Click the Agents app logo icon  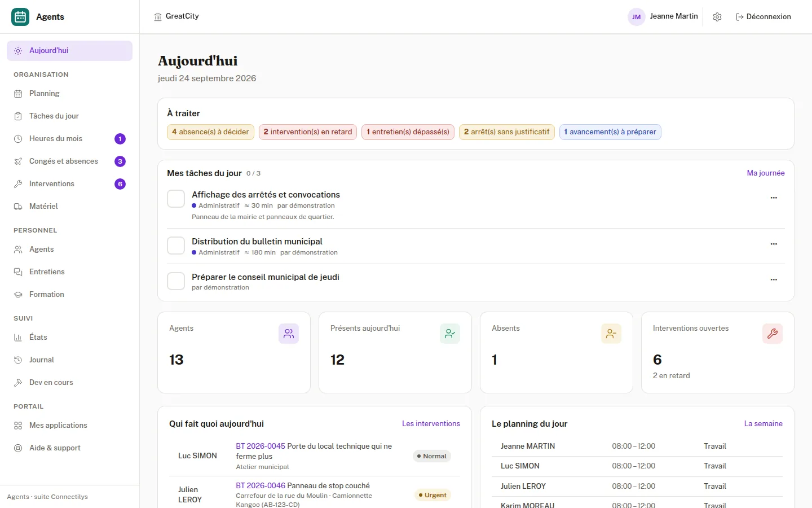(20, 17)
